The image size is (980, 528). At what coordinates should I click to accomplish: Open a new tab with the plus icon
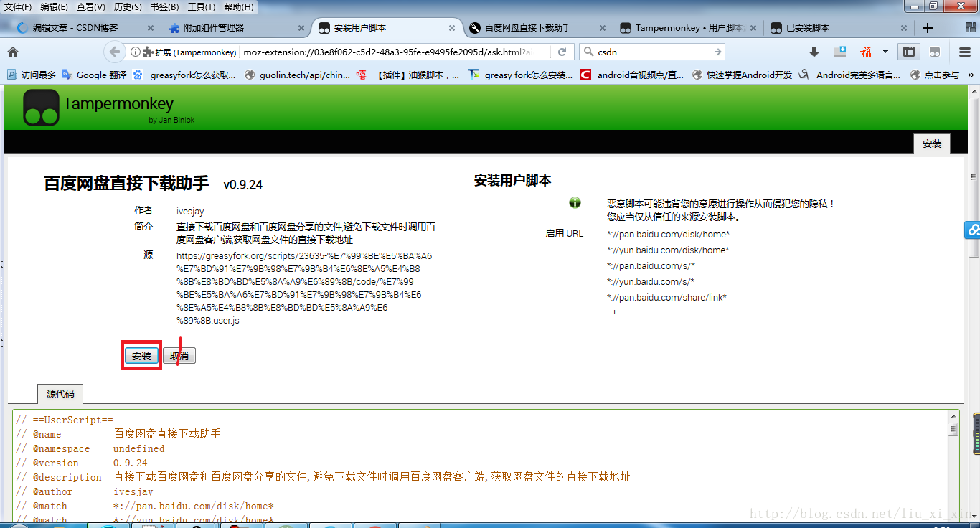[x=928, y=28]
